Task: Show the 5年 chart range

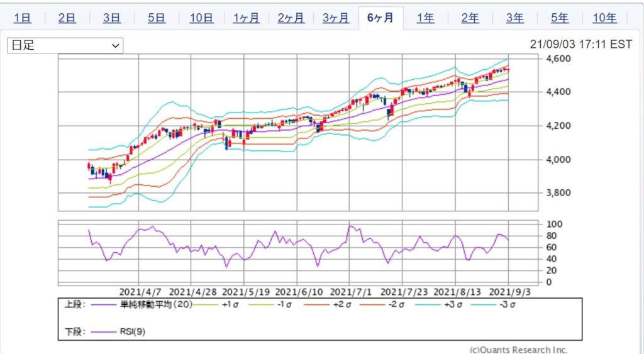Action: (x=560, y=18)
